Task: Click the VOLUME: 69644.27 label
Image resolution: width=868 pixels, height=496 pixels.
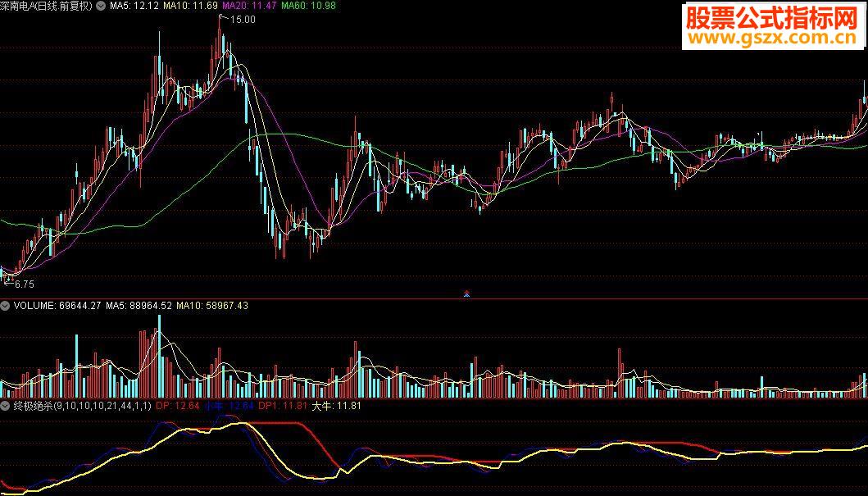Action: [57, 306]
